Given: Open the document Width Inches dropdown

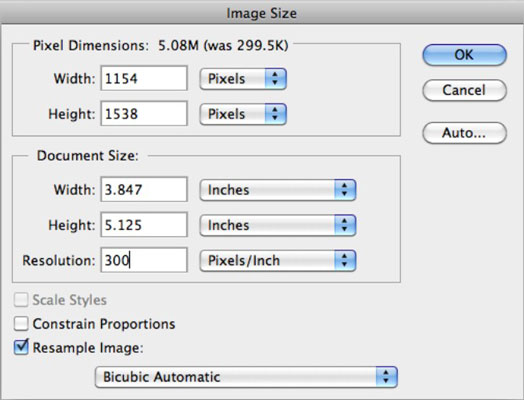Looking at the screenshot, I should point(278,190).
